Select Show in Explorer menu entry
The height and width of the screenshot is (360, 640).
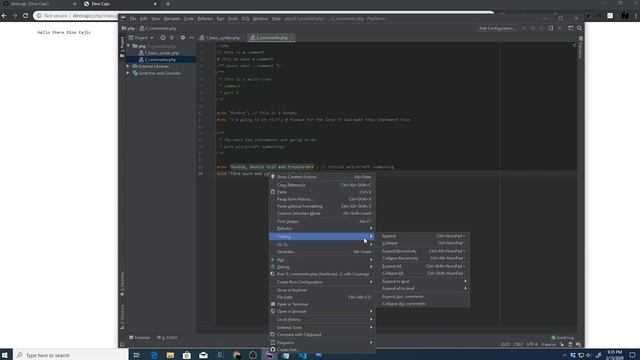(322, 290)
